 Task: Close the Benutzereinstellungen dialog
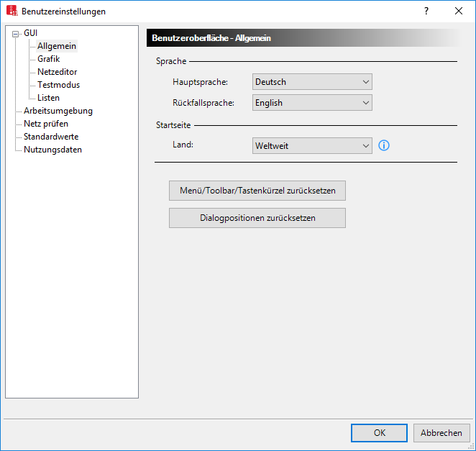(459, 11)
